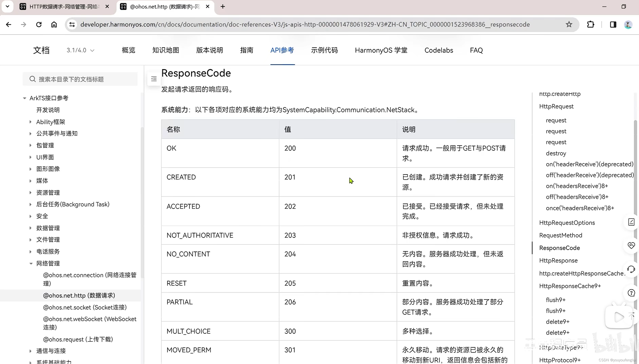Open the customer service headset icon
This screenshot has width=639, height=364.
click(631, 269)
